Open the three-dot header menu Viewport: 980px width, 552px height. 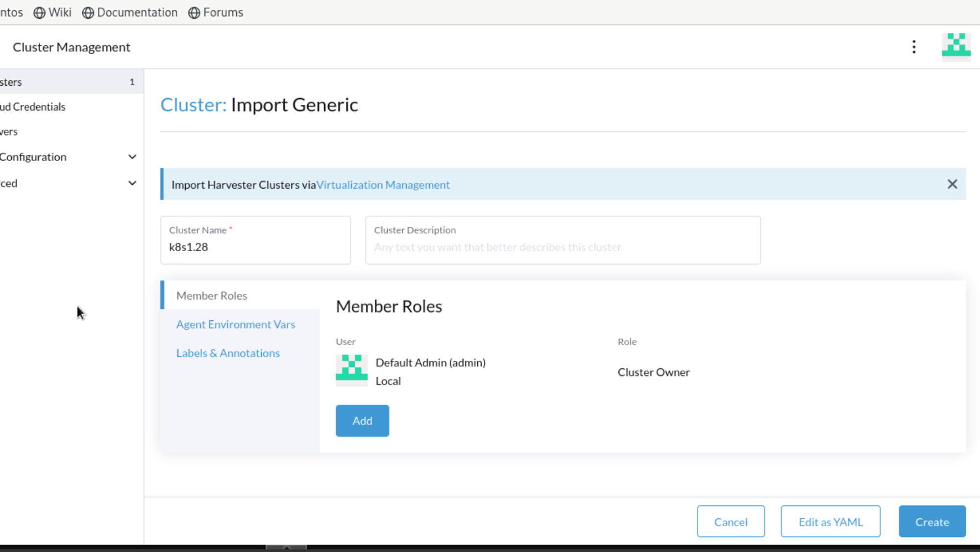pyautogui.click(x=914, y=47)
